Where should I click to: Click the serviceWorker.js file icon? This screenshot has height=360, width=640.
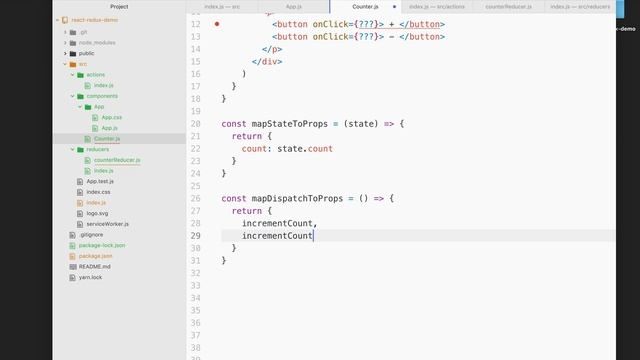tap(80, 224)
